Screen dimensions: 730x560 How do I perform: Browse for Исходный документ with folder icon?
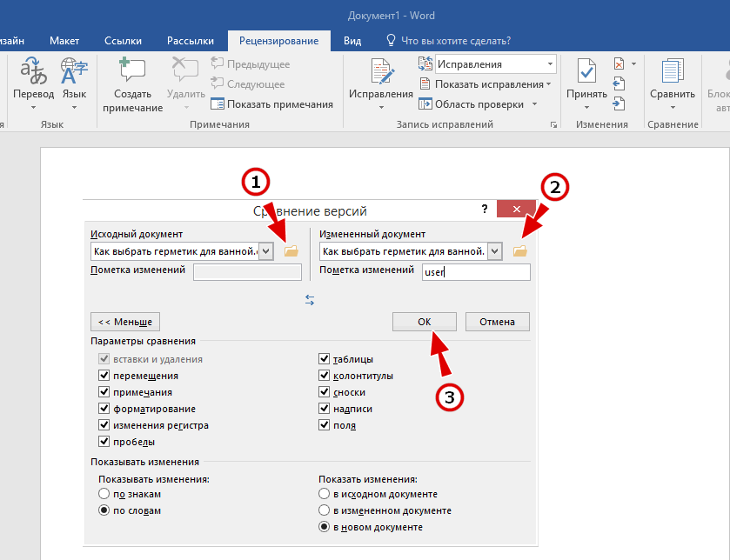click(291, 251)
